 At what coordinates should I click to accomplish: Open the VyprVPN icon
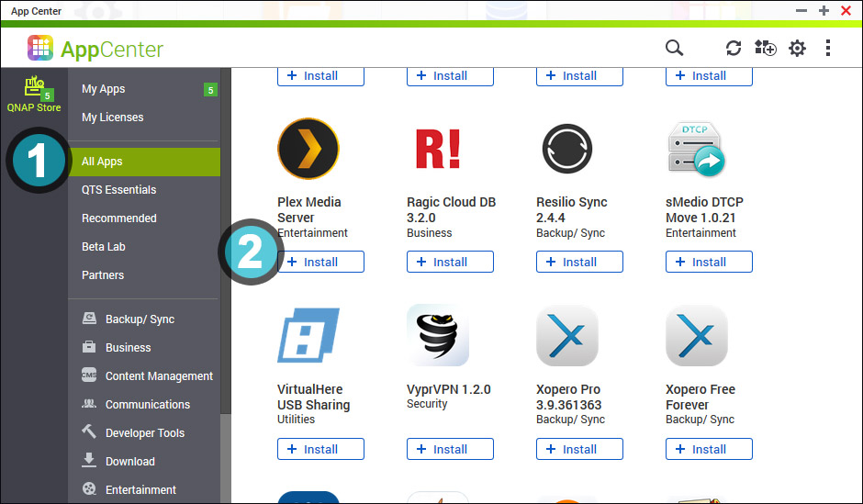pos(438,335)
